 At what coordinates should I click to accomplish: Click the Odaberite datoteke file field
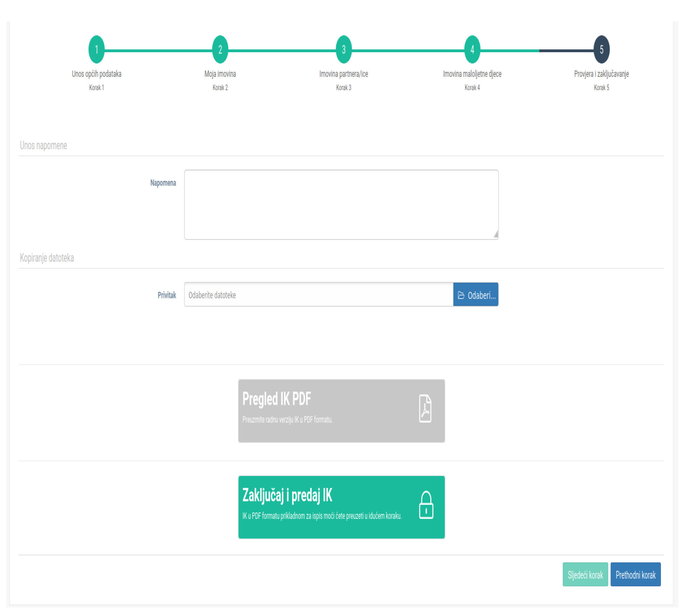[x=318, y=295]
